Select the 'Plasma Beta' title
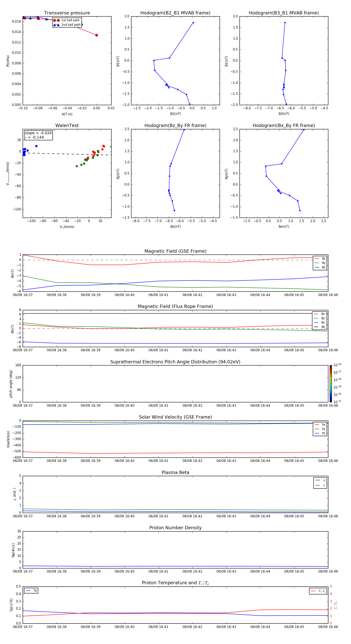The height and width of the screenshot is (644, 351). point(175,473)
